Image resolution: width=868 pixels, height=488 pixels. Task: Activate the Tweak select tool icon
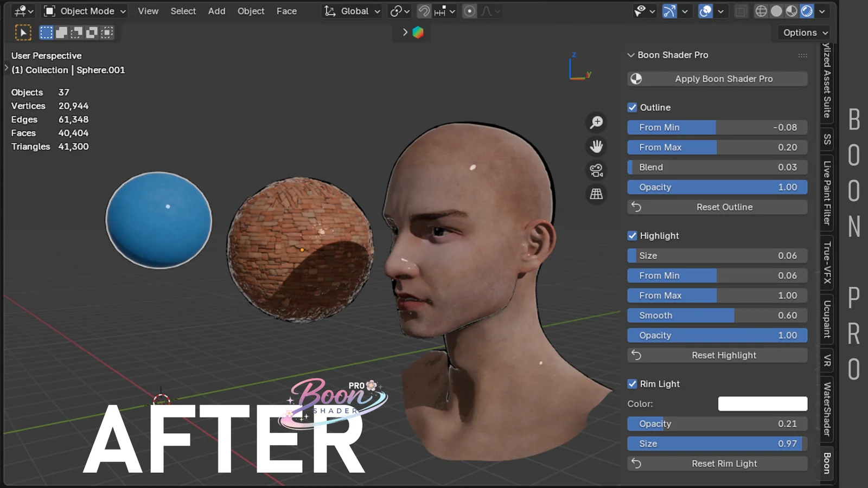tap(23, 33)
